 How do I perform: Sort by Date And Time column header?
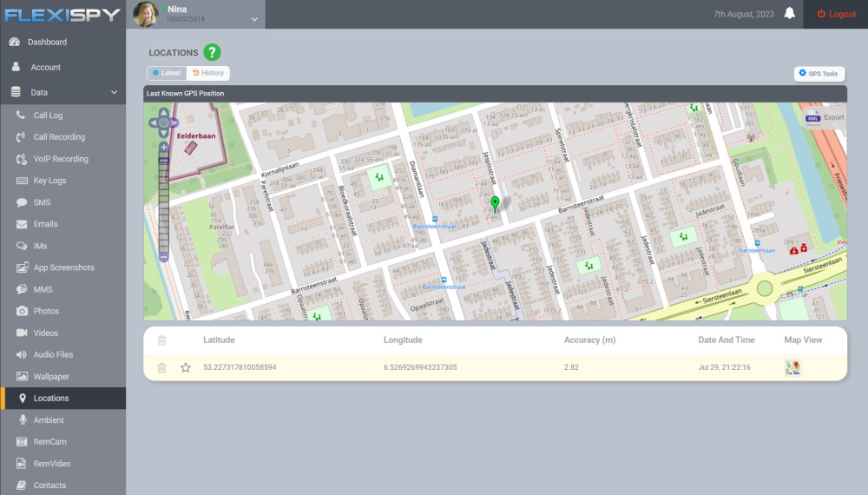click(726, 340)
